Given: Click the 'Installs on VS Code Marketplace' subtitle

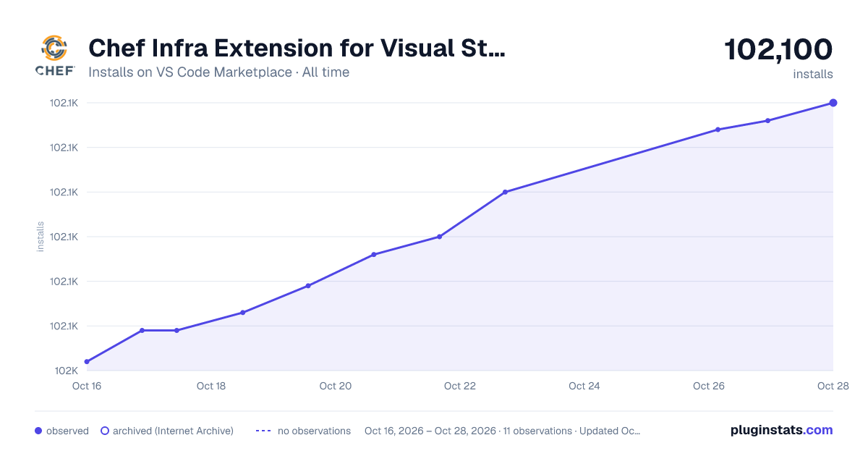Looking at the screenshot, I should click(218, 72).
